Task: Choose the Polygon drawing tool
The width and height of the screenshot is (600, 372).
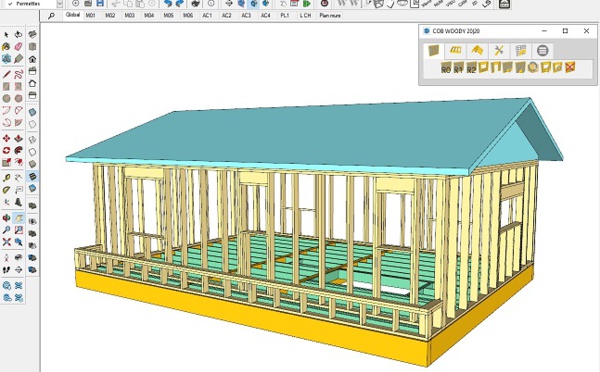Action: click(x=18, y=98)
